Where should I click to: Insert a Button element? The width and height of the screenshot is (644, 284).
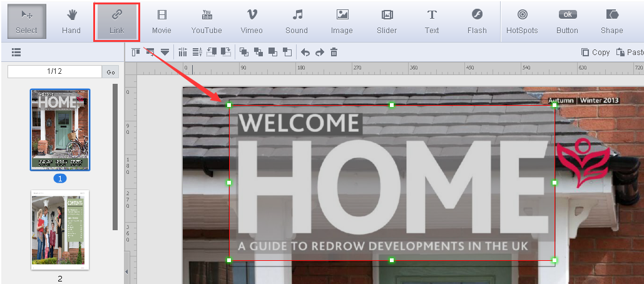(x=567, y=21)
